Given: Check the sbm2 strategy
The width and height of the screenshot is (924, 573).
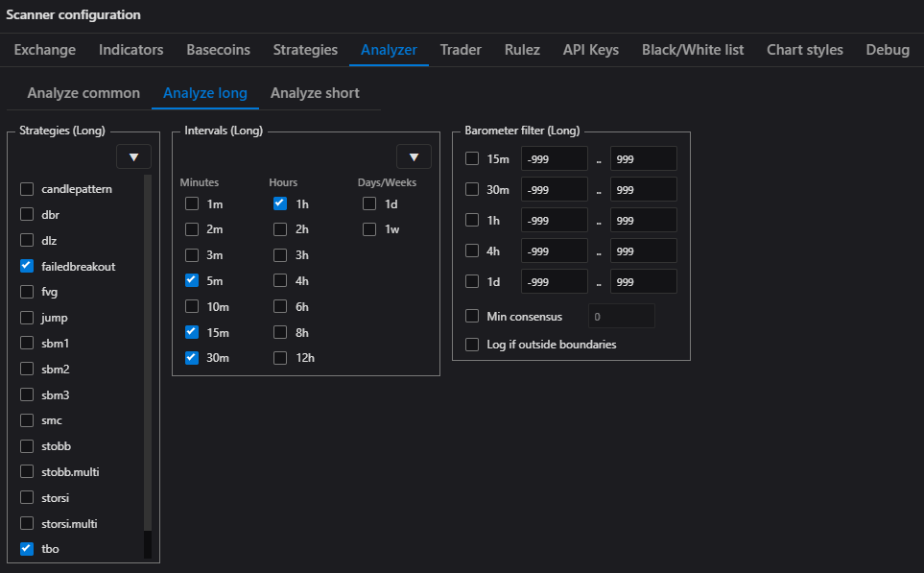Looking at the screenshot, I should pyautogui.click(x=27, y=369).
